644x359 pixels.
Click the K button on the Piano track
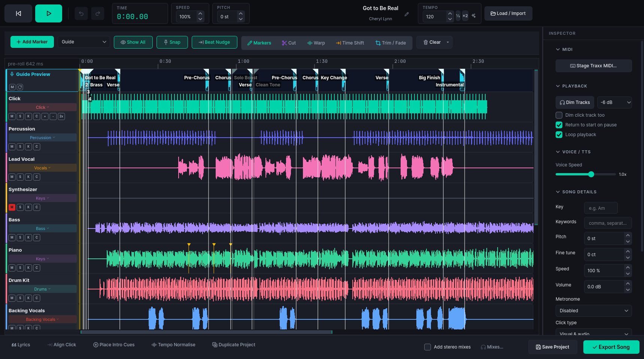coord(28,268)
